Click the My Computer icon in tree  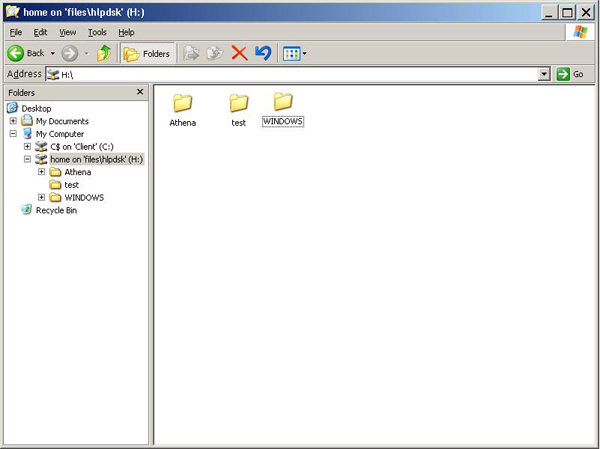point(27,134)
